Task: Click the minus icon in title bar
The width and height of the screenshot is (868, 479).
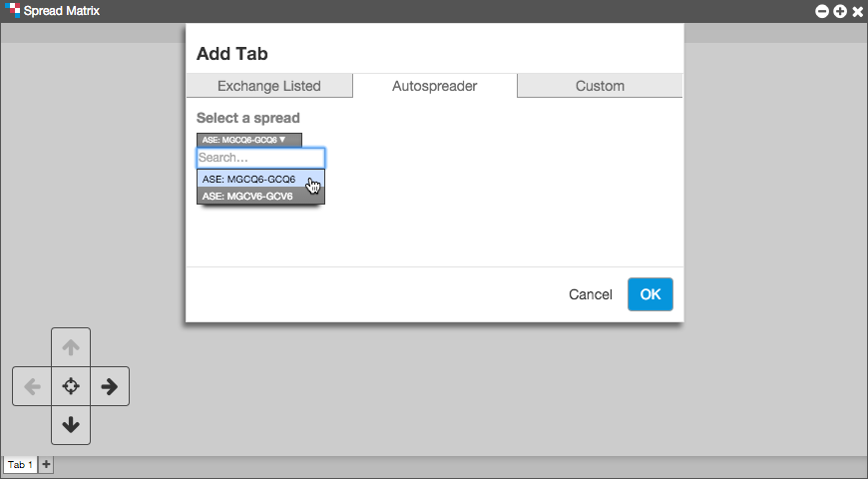Action: (x=822, y=11)
